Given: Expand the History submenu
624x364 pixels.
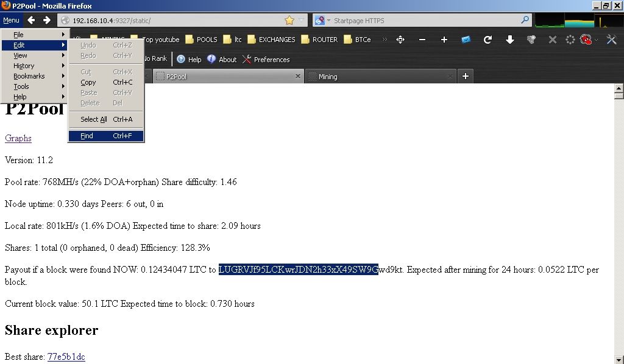Looking at the screenshot, I should [x=36, y=66].
